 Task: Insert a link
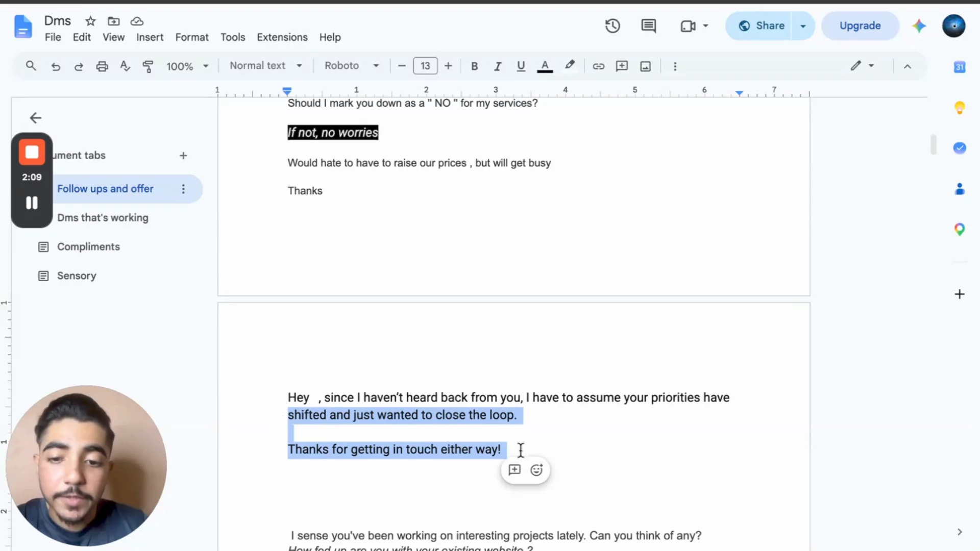(x=598, y=66)
